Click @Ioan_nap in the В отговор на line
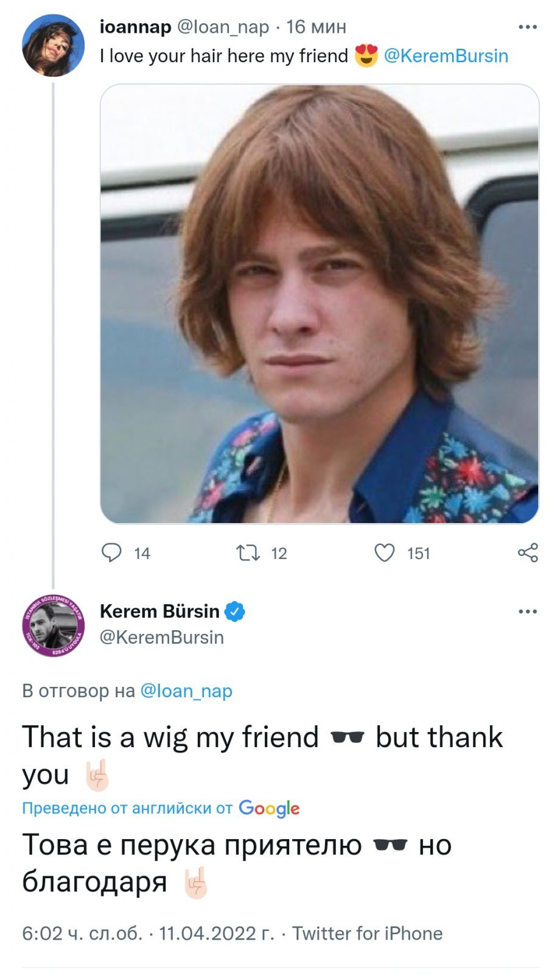Image resolution: width=560 pixels, height=978 pixels. point(186,691)
